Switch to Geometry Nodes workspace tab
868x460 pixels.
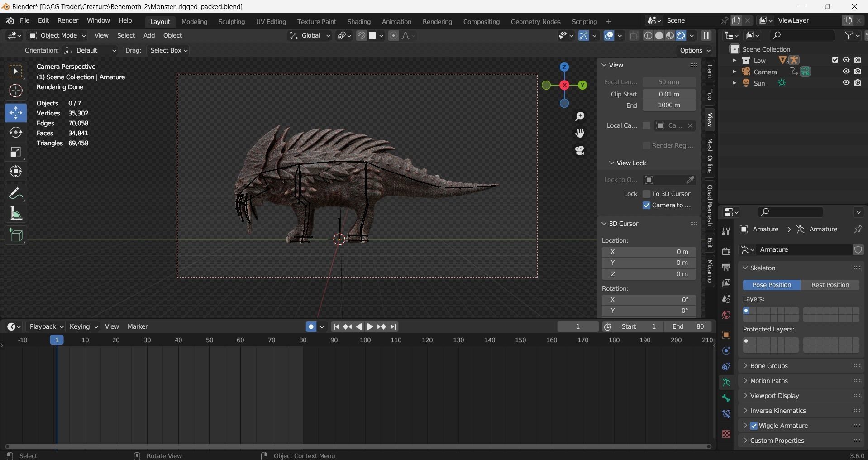point(535,22)
